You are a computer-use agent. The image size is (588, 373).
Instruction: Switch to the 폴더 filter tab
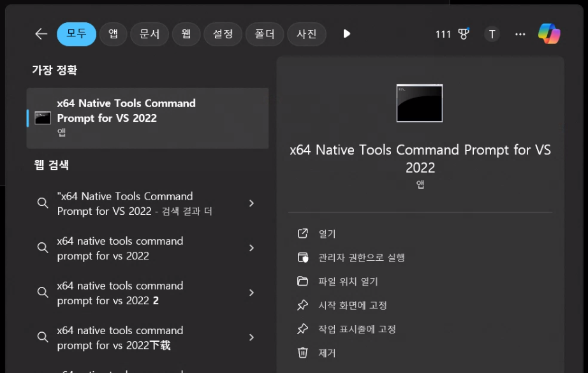click(265, 34)
